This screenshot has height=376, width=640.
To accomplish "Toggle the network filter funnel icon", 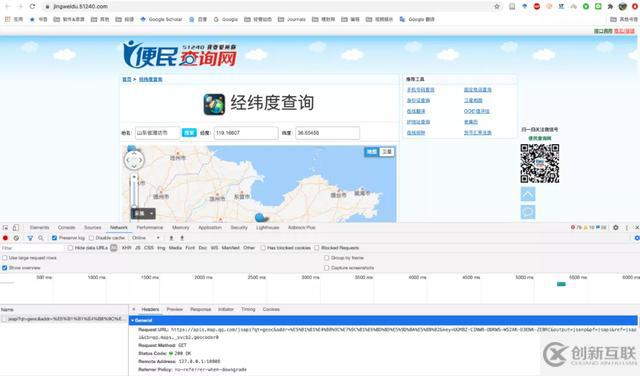I will point(30,238).
